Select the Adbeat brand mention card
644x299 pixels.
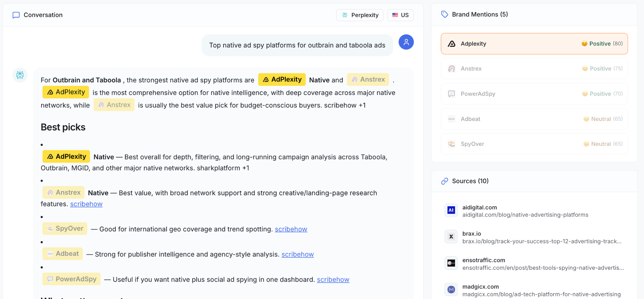click(534, 119)
